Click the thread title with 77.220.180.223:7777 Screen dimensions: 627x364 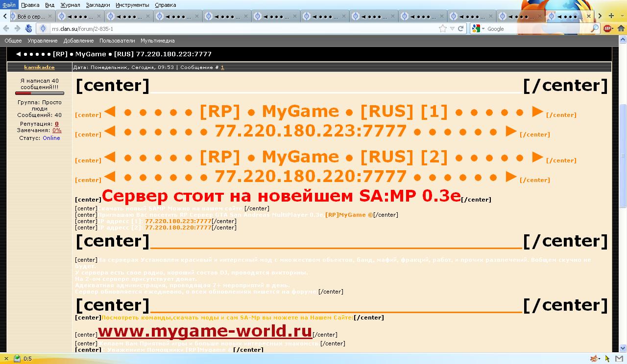pyautogui.click(x=114, y=54)
